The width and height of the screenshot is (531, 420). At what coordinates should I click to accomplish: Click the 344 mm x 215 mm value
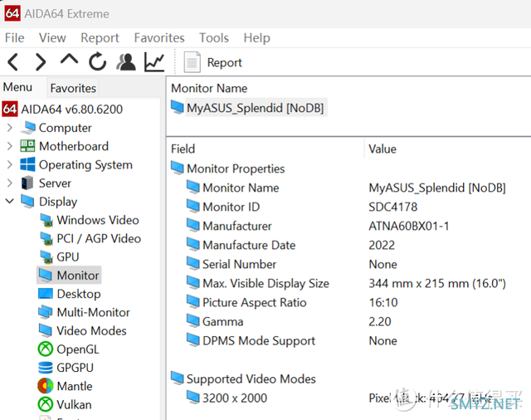click(x=437, y=283)
